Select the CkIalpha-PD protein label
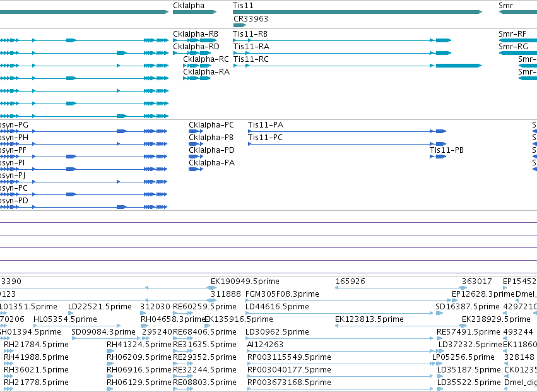 pyautogui.click(x=211, y=150)
